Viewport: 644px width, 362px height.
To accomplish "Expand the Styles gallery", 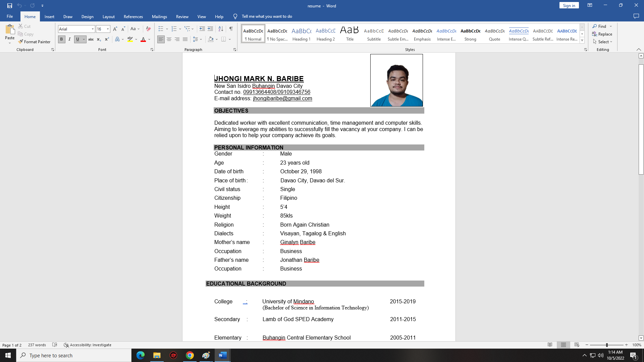I will click(x=582, y=41).
